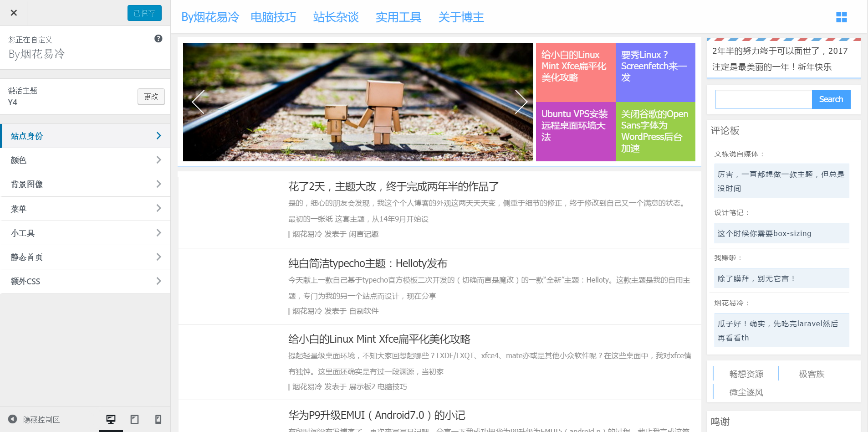Open the 站点身份 section
The width and height of the screenshot is (868, 432).
85,136
